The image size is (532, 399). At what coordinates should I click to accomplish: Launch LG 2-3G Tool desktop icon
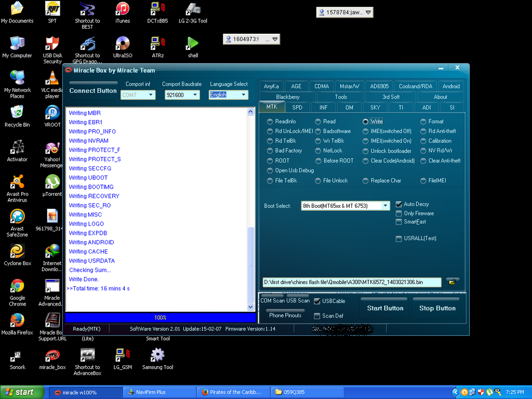pos(193,12)
